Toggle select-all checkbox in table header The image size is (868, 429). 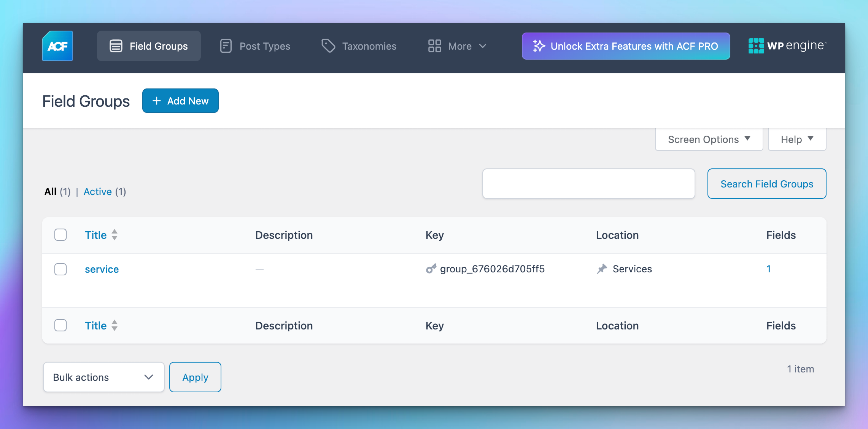click(x=61, y=235)
